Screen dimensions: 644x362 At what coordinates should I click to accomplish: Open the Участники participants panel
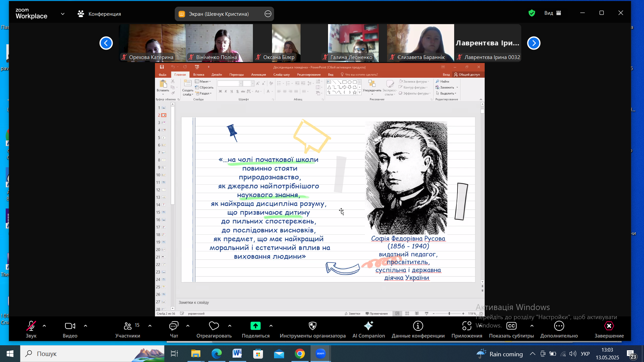(x=128, y=329)
